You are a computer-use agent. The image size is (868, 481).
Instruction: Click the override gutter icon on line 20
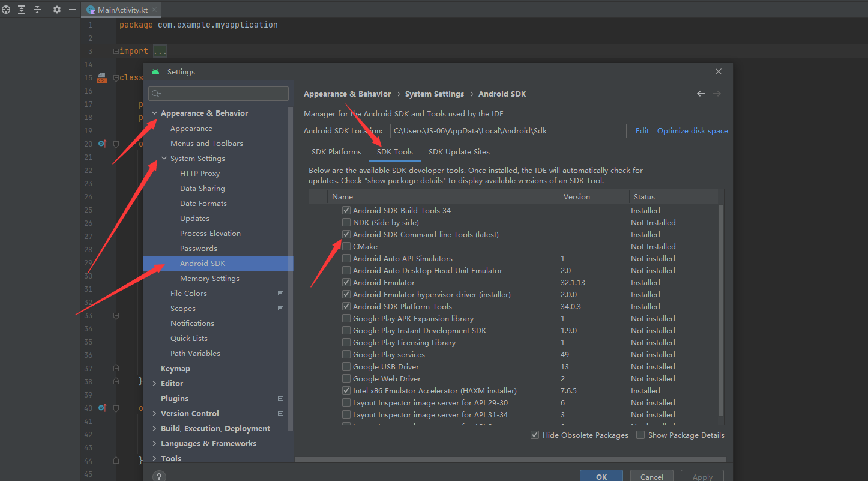tap(101, 144)
